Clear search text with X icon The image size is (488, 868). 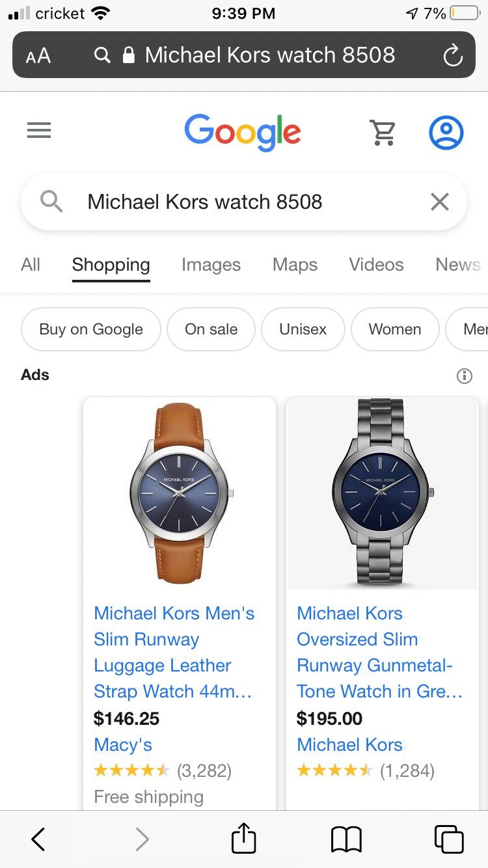click(440, 202)
